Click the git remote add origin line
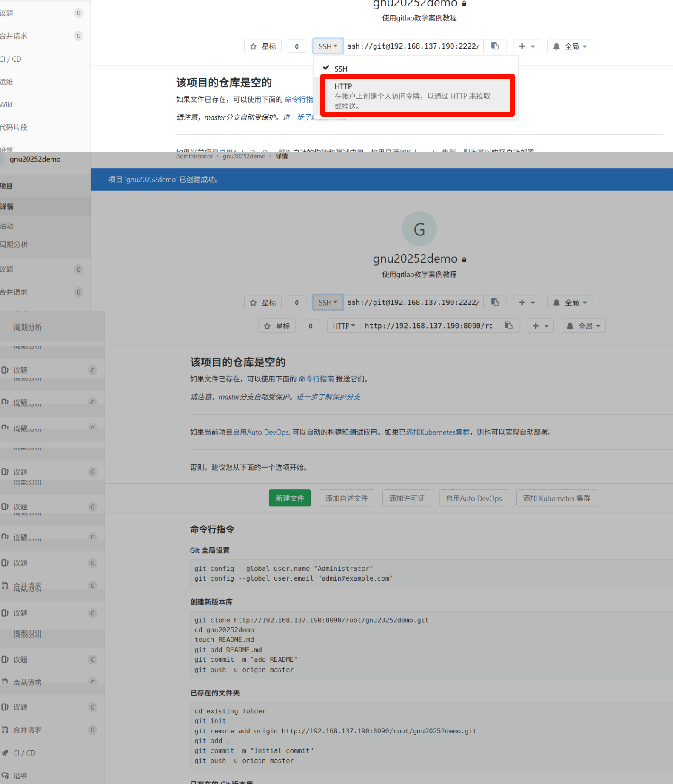The height and width of the screenshot is (784, 673). point(335,731)
